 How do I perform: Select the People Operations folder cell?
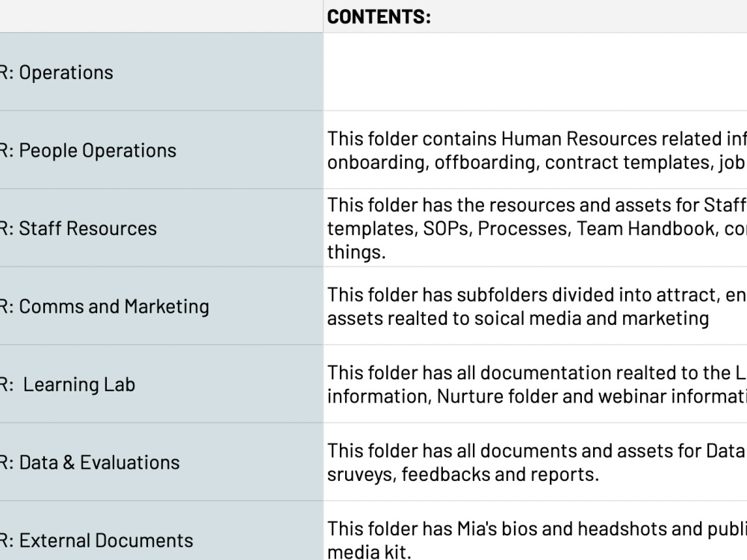pos(161,150)
